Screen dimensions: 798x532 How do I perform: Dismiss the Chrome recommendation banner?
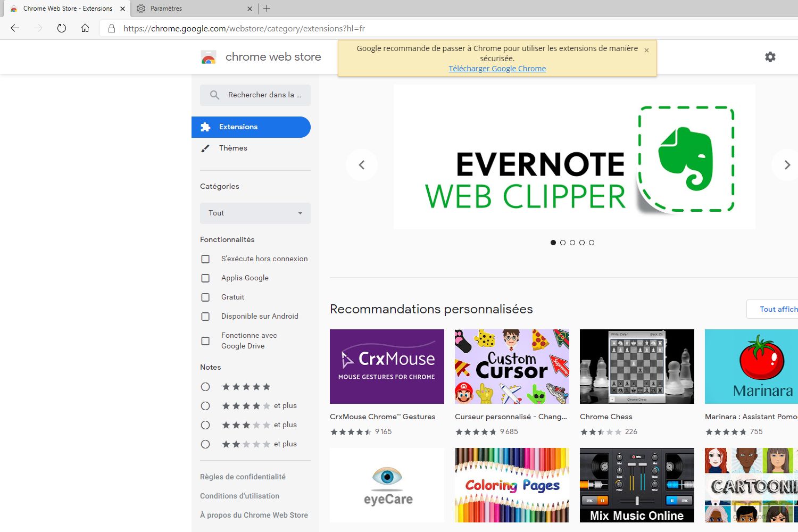(646, 50)
